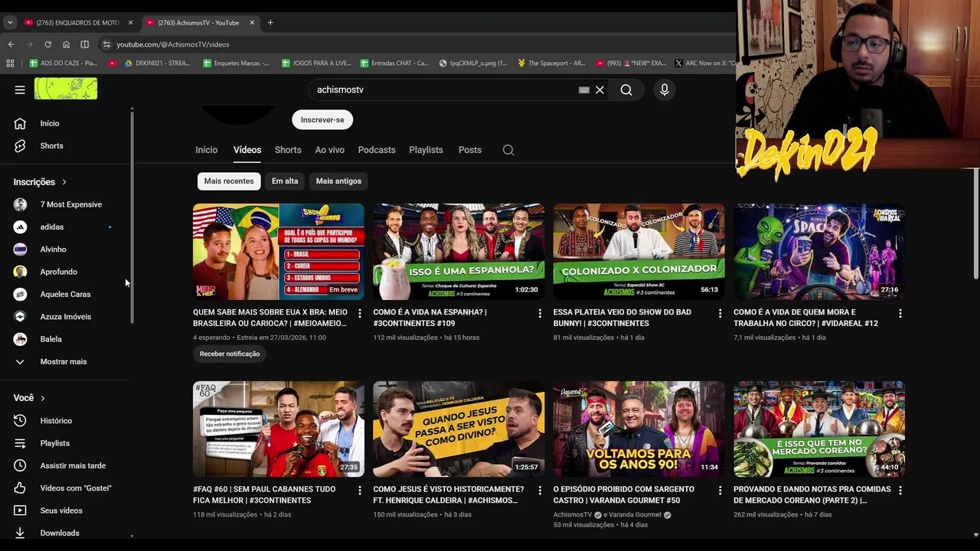Click the magnifier search button
The height and width of the screenshot is (551, 980).
[x=626, y=90]
